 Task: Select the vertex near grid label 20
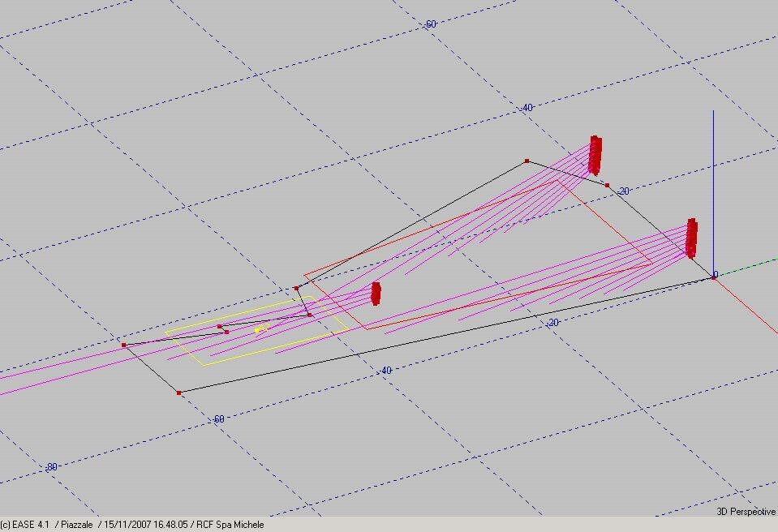[x=607, y=186]
